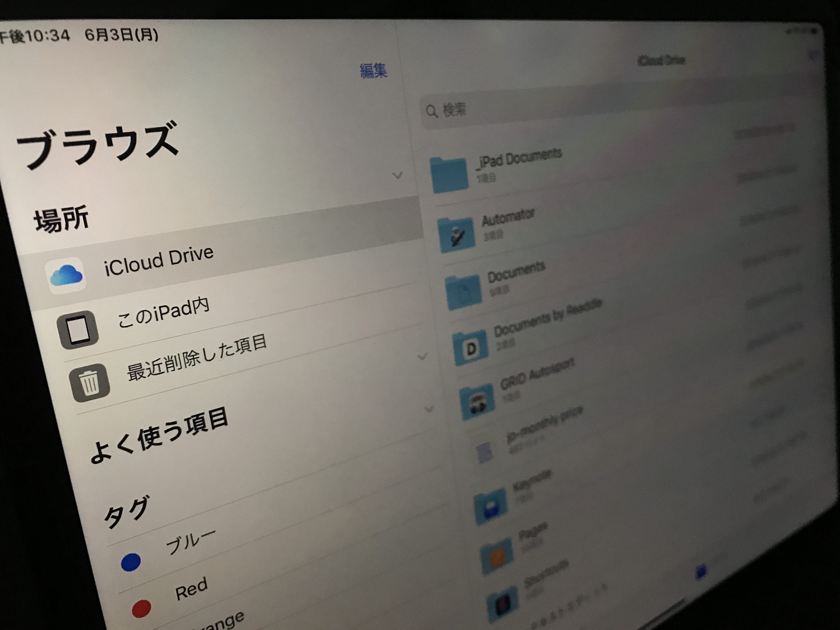
Task: Open the Shortcuts folder icon
Action: click(x=502, y=605)
